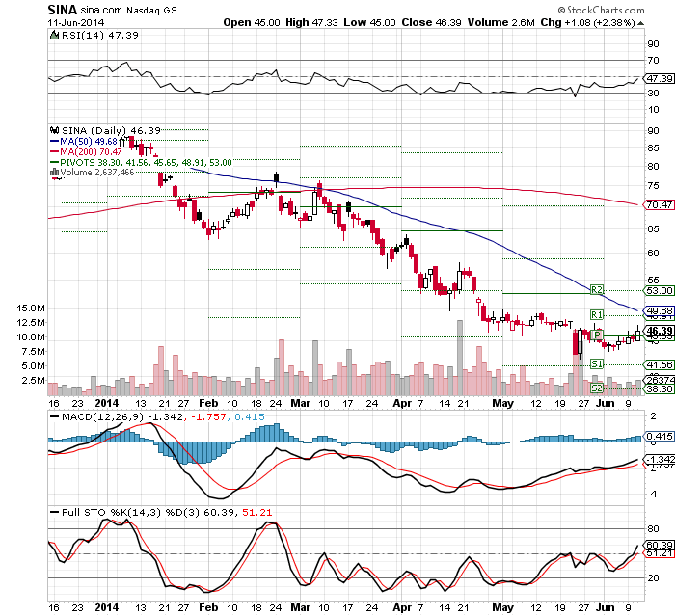675x616 pixels.
Task: Click the PIVOTS legend entry
Action: (141, 162)
